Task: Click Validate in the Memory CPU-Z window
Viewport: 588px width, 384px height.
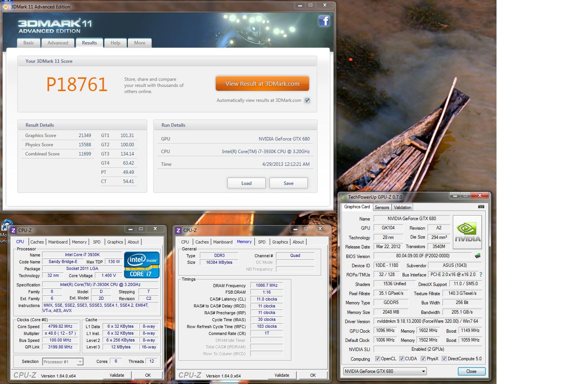Action: click(x=282, y=375)
